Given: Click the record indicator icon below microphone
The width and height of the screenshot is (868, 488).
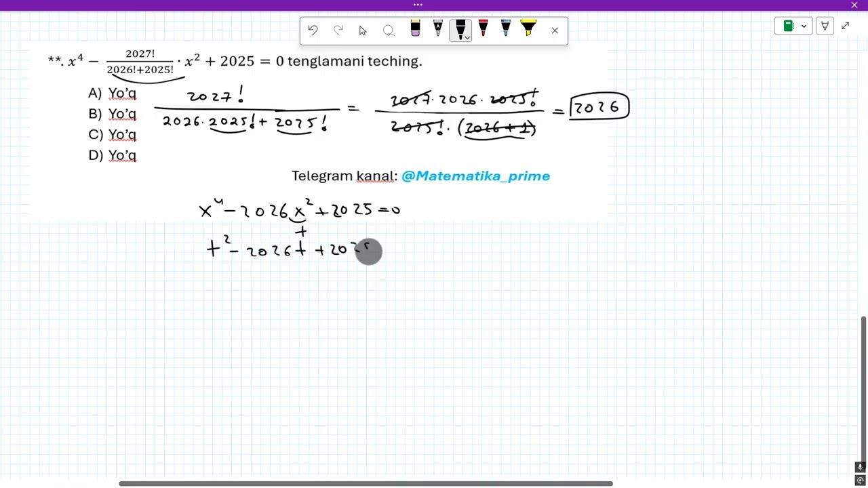Looking at the screenshot, I should pos(860,481).
